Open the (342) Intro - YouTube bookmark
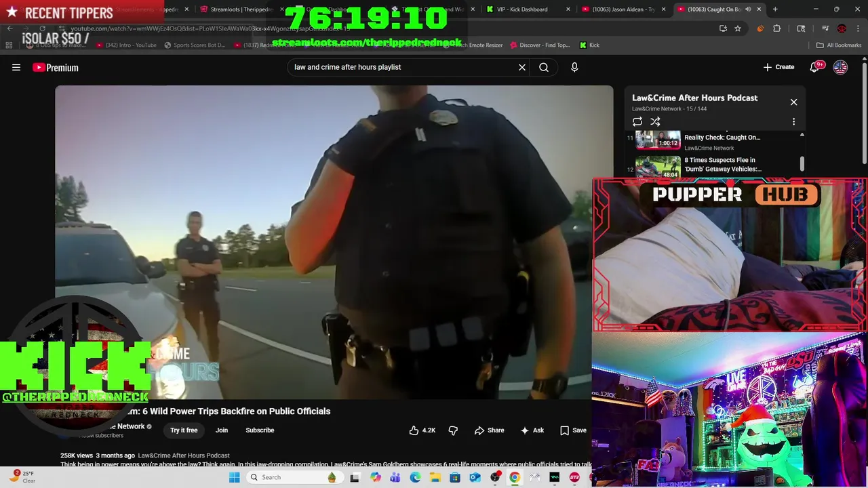This screenshot has height=488, width=868. point(126,45)
